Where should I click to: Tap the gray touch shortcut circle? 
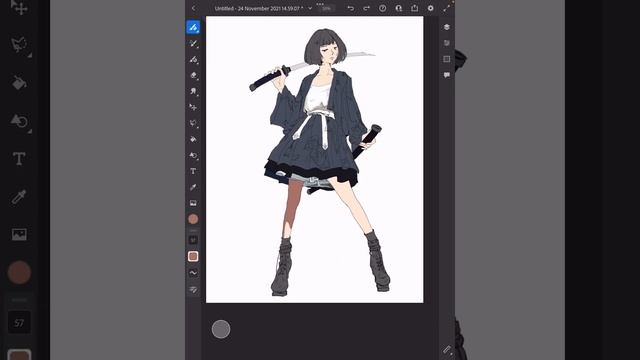pyautogui.click(x=221, y=329)
